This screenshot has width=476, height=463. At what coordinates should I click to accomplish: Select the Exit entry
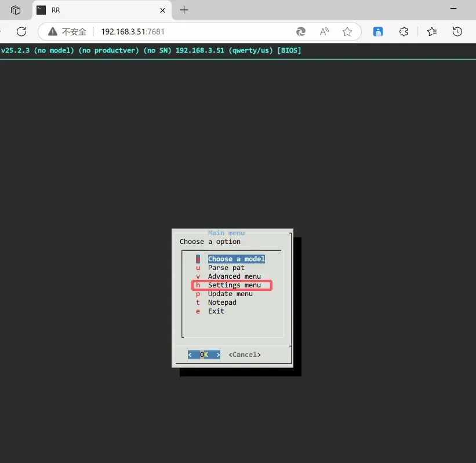[x=216, y=311]
